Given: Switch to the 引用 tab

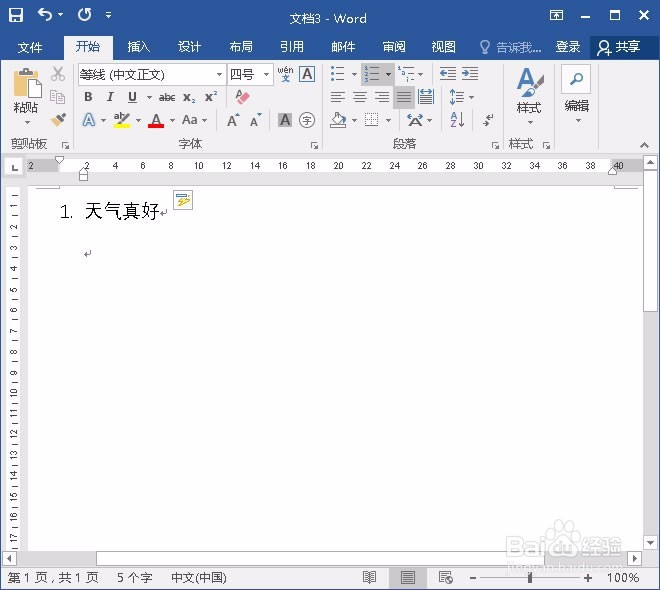Looking at the screenshot, I should pos(292,47).
